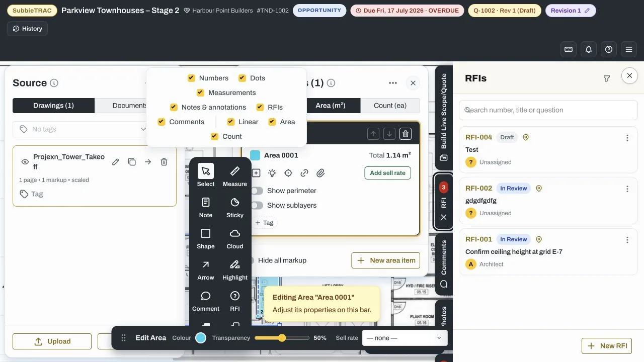Pick the Sticky note tool

[234, 206]
